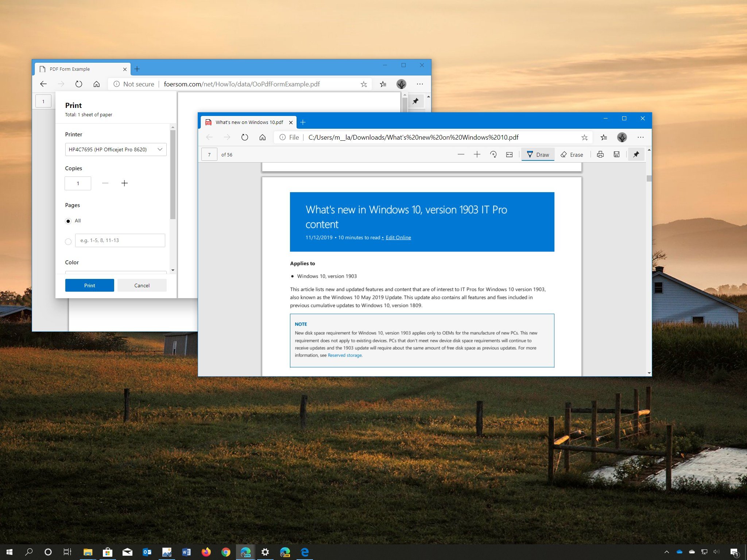Open the Printer dropdown HP Officejet Pro 8620
This screenshot has height=560, width=747.
[116, 149]
